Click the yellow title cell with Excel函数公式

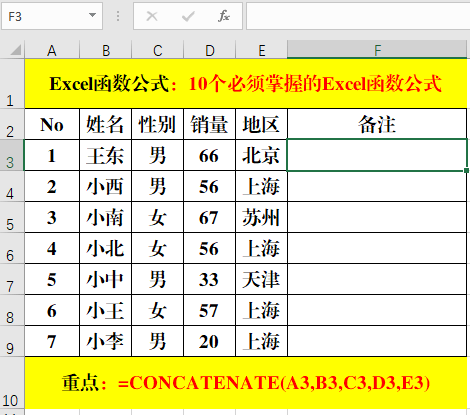246,84
